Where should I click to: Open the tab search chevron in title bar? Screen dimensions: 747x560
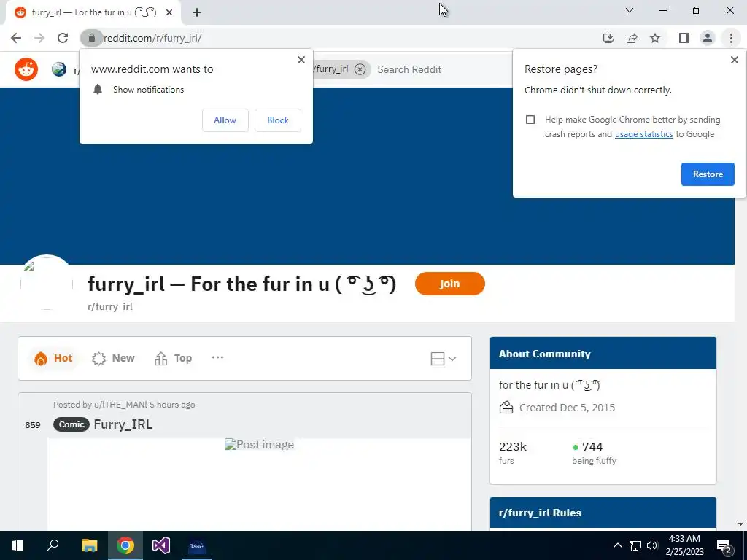point(630,10)
